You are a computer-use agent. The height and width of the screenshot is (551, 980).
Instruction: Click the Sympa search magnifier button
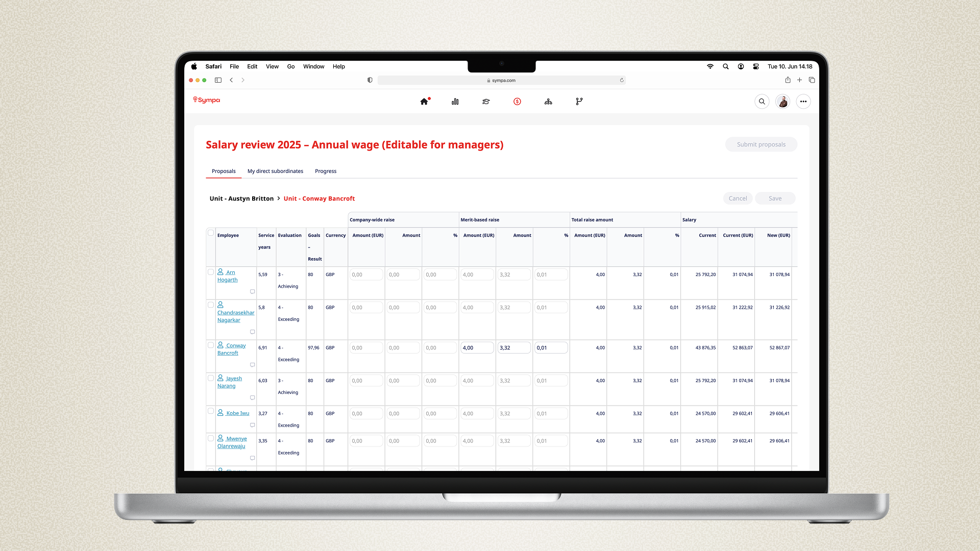tap(762, 102)
